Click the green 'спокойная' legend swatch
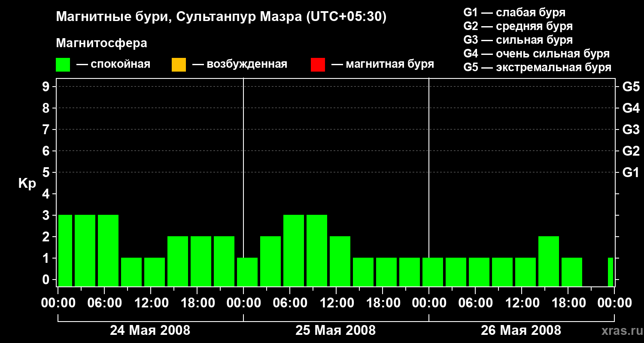644x343 pixels. [x=63, y=65]
